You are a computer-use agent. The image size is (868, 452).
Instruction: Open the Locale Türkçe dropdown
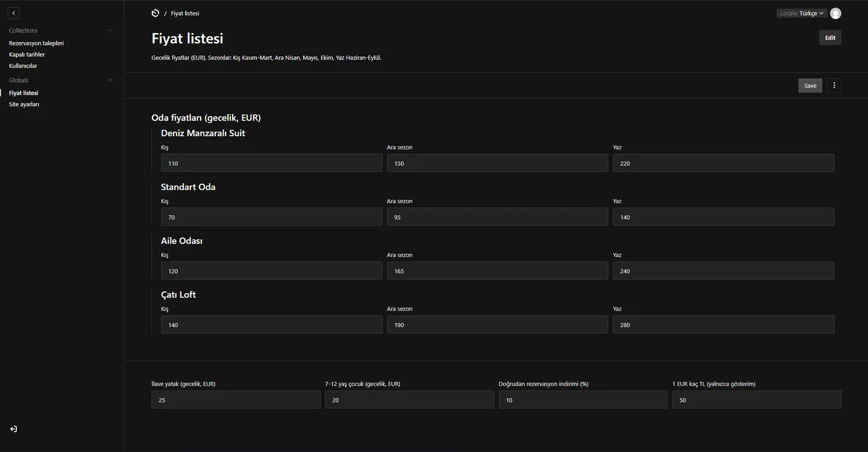click(802, 13)
